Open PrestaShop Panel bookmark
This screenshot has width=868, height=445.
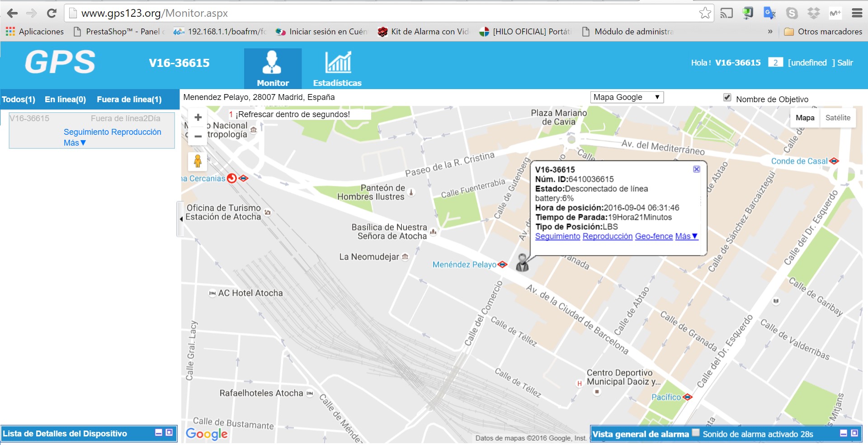pyautogui.click(x=119, y=32)
